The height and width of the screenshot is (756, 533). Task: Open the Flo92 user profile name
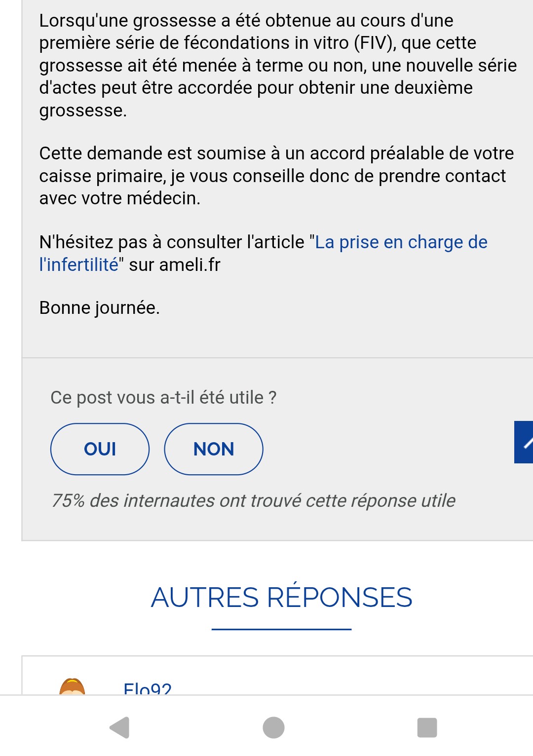pyautogui.click(x=148, y=688)
